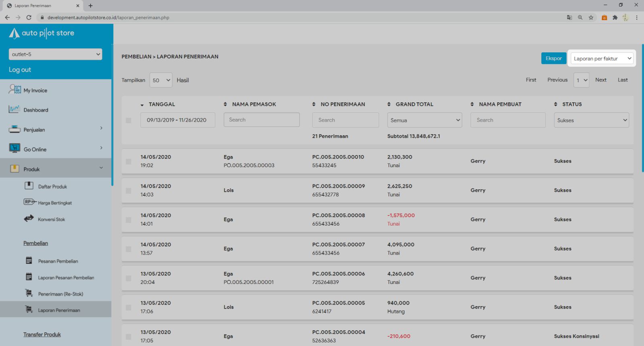Click the Ekspor button
Image resolution: width=644 pixels, height=346 pixels.
tap(553, 58)
